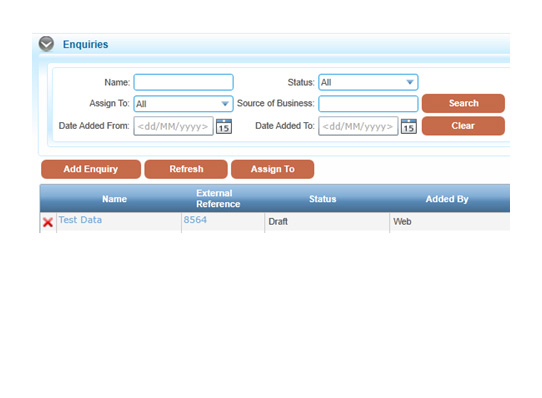Focus the Date Added To field
The width and height of the screenshot is (542, 398).
click(x=358, y=126)
